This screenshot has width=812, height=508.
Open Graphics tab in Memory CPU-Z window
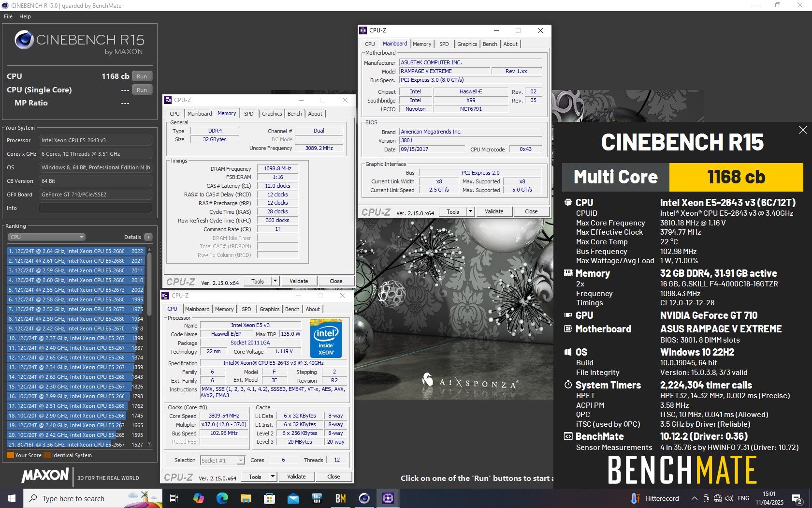click(x=272, y=114)
